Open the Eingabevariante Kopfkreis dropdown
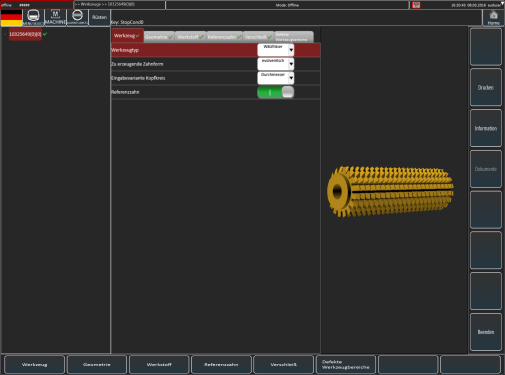The image size is (505, 375). 276,78
